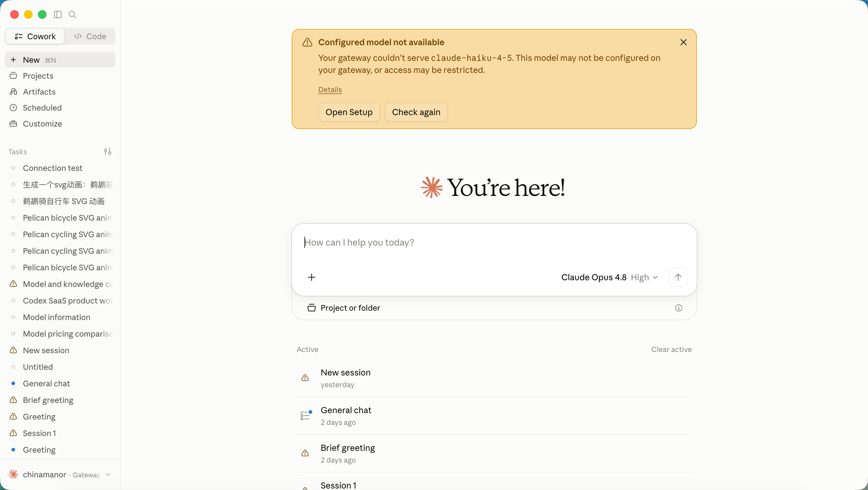Click the Artifacts shapes icon in sidebar
Image resolution: width=868 pixels, height=490 pixels.
tap(13, 92)
